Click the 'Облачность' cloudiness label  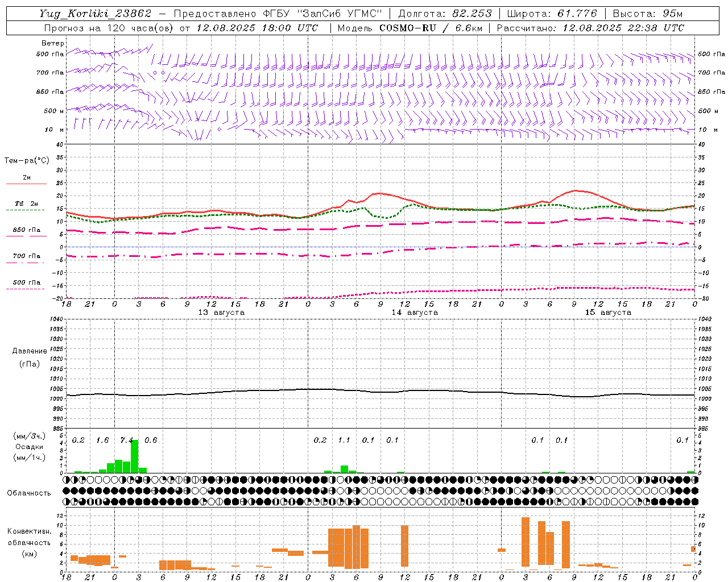point(29,493)
